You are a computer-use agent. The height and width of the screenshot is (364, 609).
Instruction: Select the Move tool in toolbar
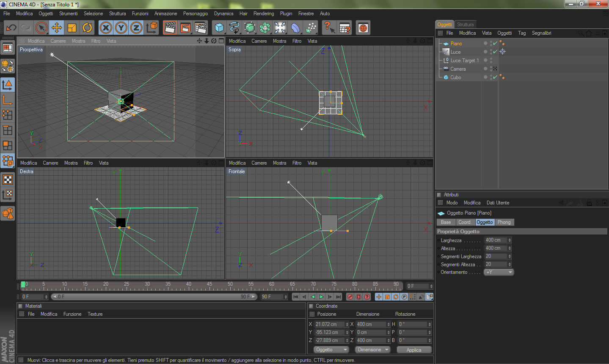pyautogui.click(x=56, y=28)
